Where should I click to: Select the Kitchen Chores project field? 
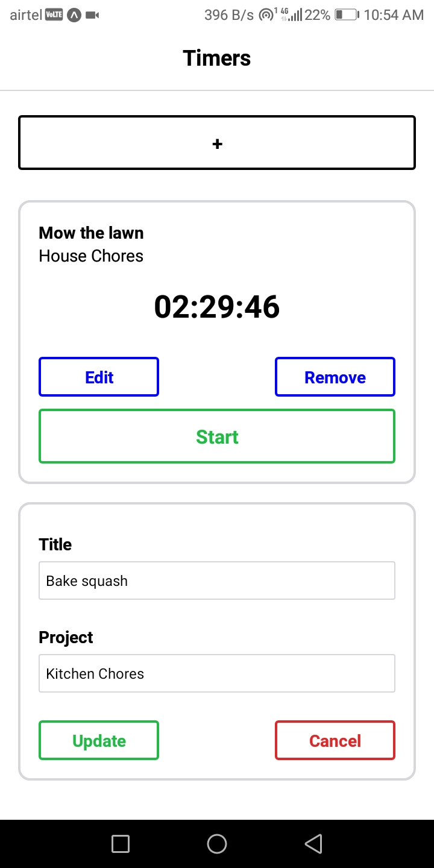217,673
